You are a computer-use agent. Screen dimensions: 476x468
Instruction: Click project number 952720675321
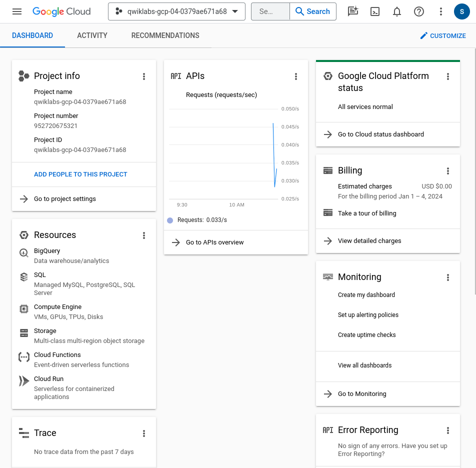pos(55,125)
